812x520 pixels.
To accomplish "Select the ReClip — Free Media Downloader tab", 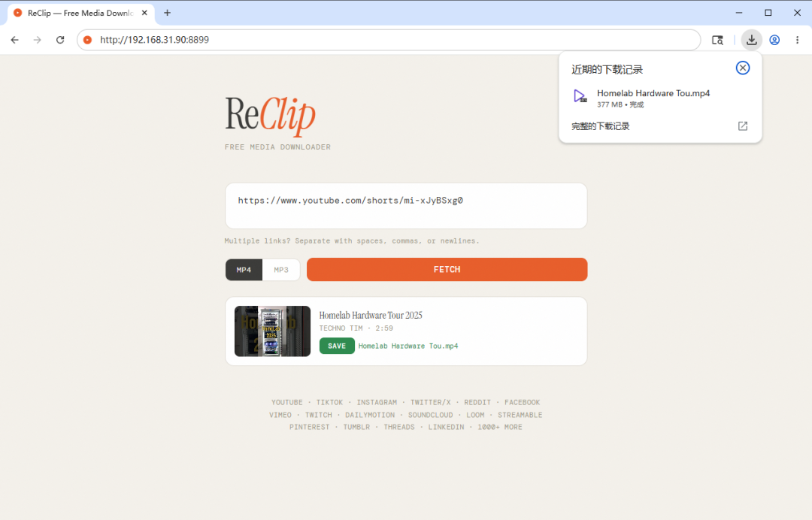I will (80, 13).
